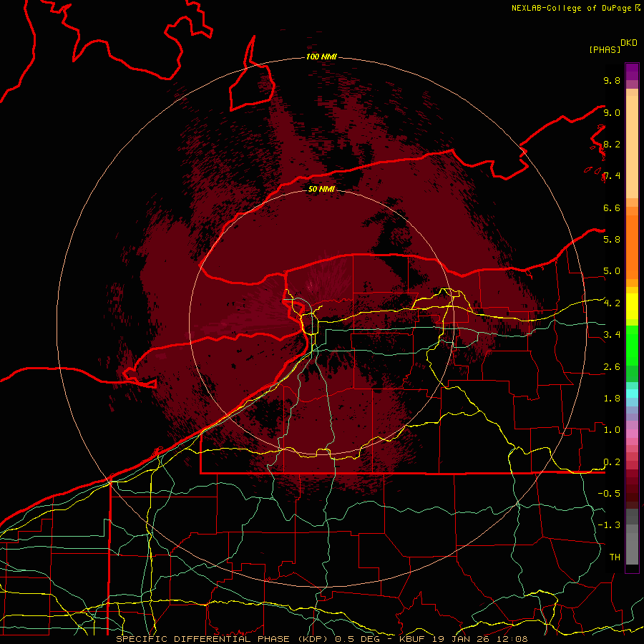
Task: Pick the purple top segment of color bar
Action: point(632,72)
